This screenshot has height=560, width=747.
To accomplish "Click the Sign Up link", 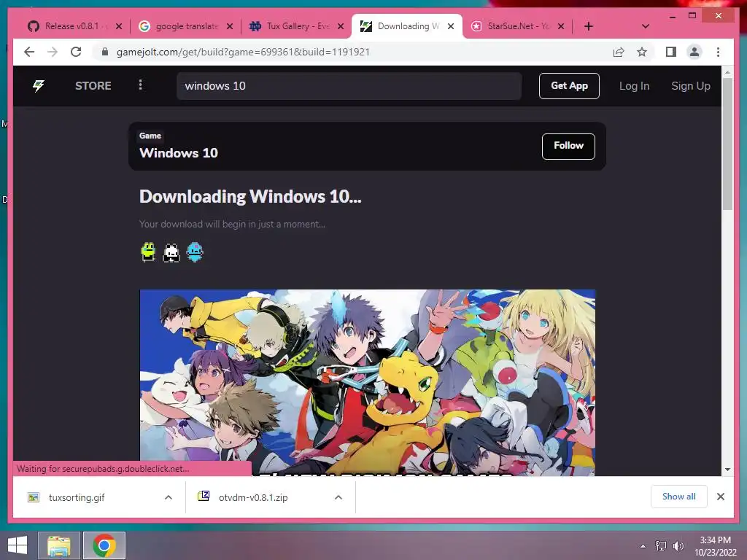I will point(690,86).
